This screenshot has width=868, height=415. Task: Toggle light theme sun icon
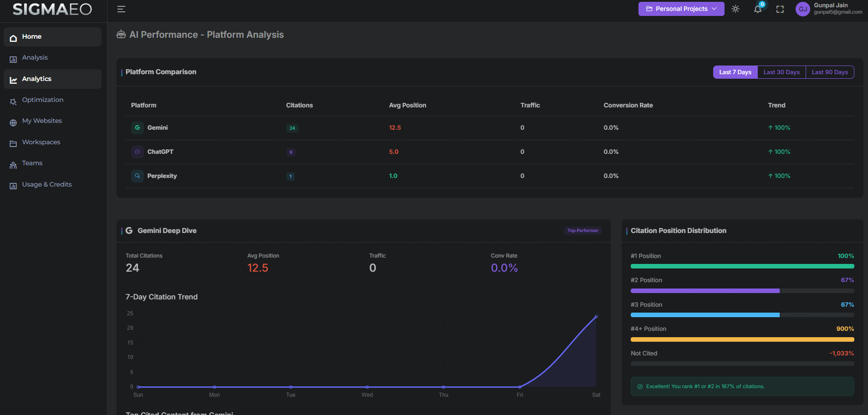pos(735,9)
